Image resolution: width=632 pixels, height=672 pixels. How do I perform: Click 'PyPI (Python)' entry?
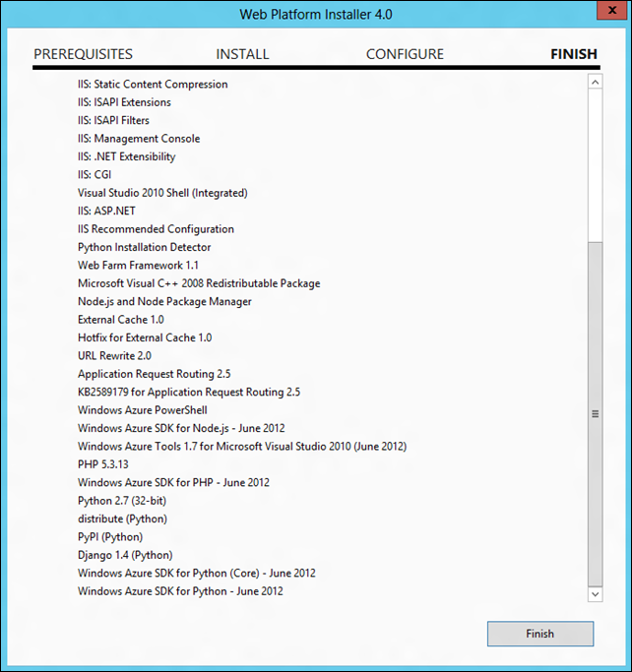pyautogui.click(x=110, y=536)
